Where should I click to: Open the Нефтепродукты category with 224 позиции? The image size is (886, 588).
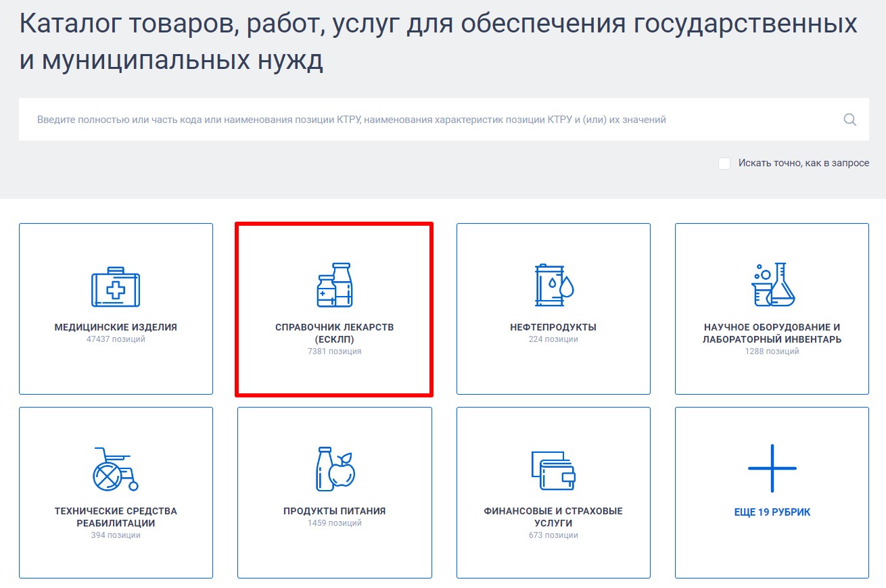pyautogui.click(x=553, y=308)
